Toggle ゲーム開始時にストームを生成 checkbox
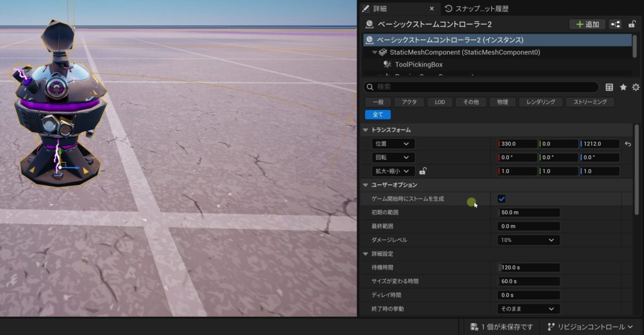This screenshot has height=335, width=644. [x=501, y=199]
